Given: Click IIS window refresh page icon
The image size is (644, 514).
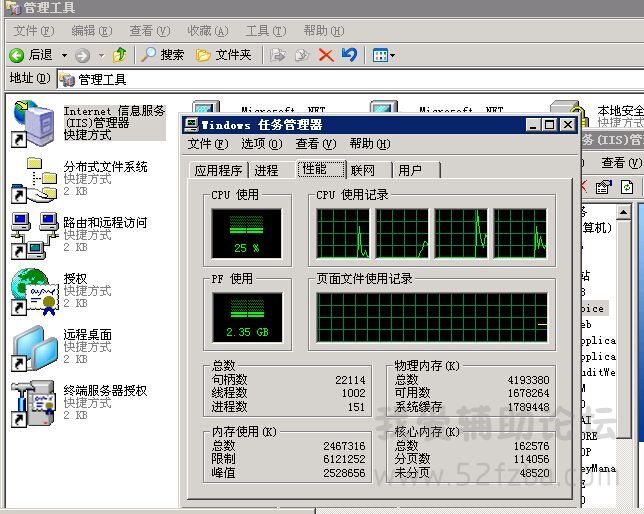Looking at the screenshot, I should 627,187.
